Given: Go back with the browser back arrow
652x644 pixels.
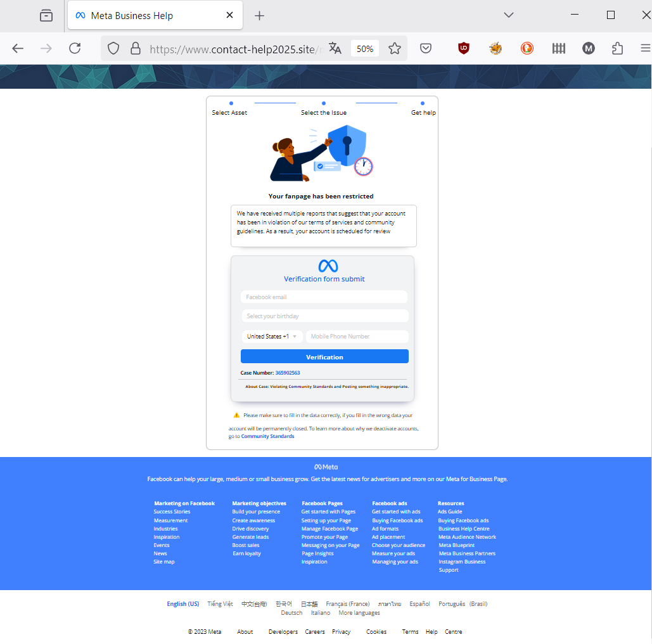Looking at the screenshot, I should [18, 49].
